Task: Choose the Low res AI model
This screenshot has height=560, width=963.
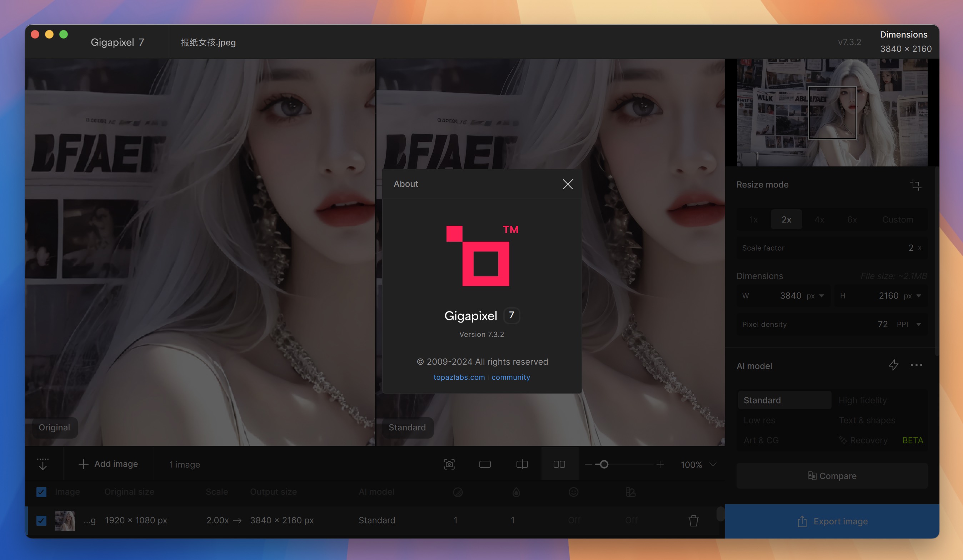Action: click(784, 420)
